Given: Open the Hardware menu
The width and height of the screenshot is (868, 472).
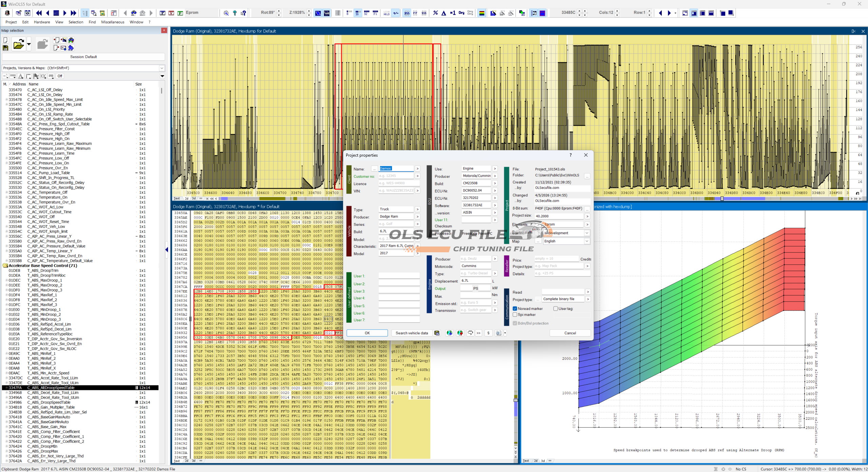Looking at the screenshot, I should 42,22.
